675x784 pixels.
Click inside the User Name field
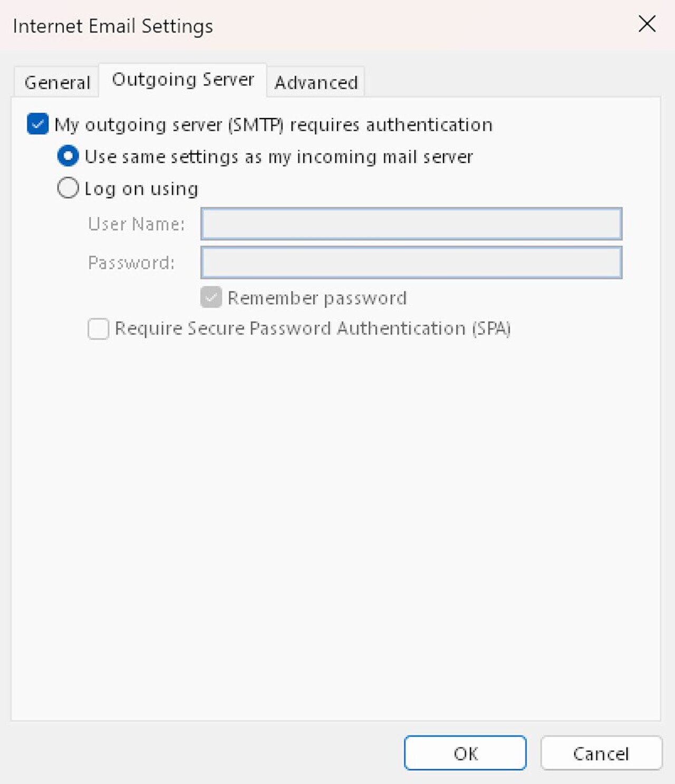pyautogui.click(x=411, y=224)
